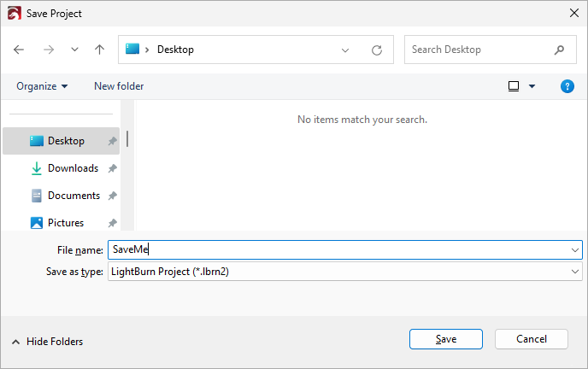Open the help question mark icon
588x369 pixels.
(x=567, y=86)
